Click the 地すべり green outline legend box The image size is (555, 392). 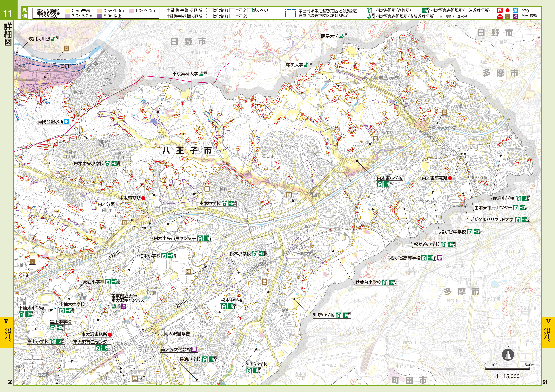click(250, 10)
